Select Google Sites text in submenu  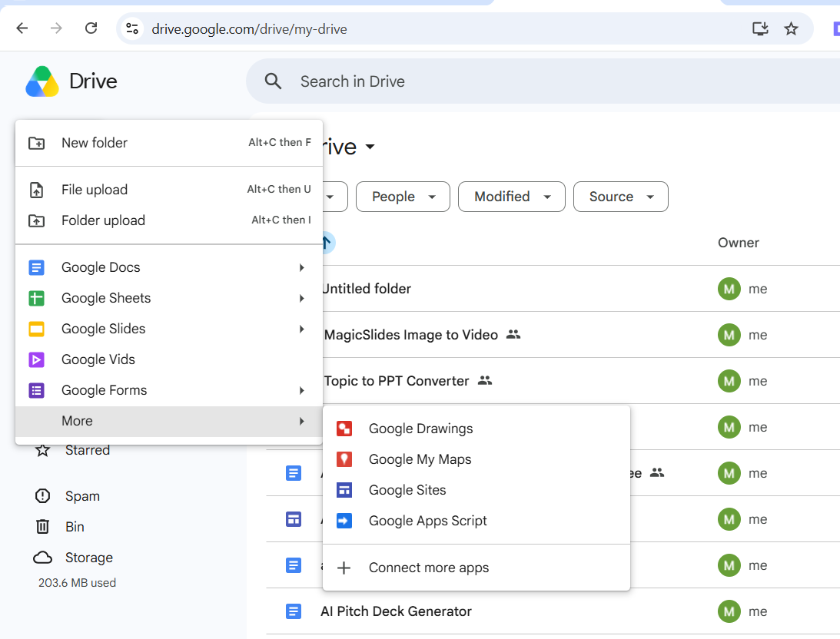coord(407,490)
